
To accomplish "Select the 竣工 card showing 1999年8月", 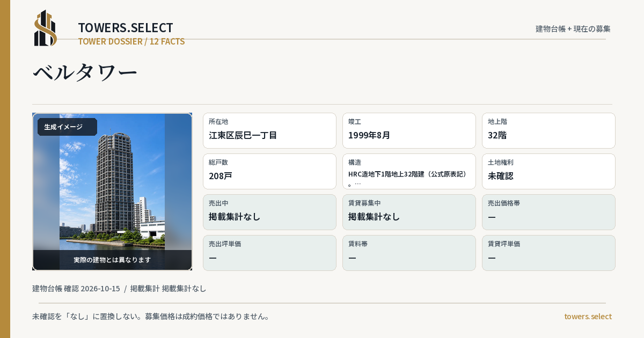I will [409, 130].
